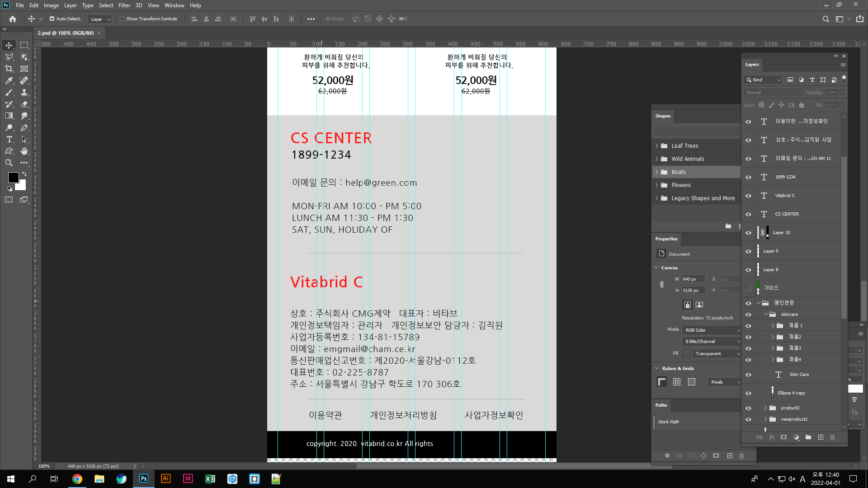Viewport: 868px width, 488px height.
Task: Add a layer mask in Layers panel
Action: click(784, 437)
